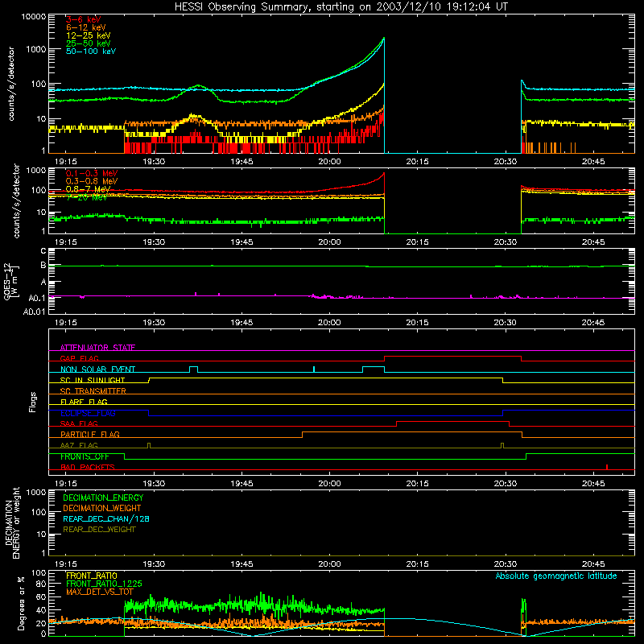This screenshot has width=644, height=644.
Task: Select the ECLIPSE_FLAG label
Action: pyautogui.click(x=88, y=413)
